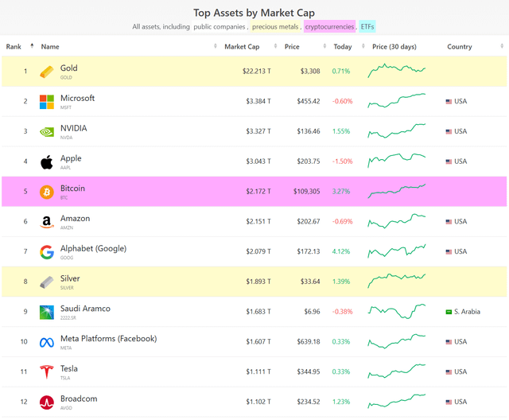
Task: Open the Gold asset page link
Action: [x=69, y=68]
